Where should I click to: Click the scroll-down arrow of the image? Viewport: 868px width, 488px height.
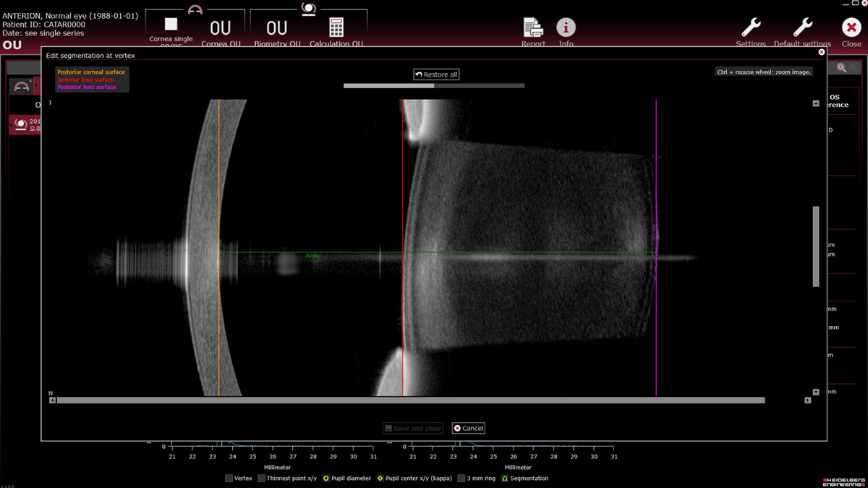816,392
